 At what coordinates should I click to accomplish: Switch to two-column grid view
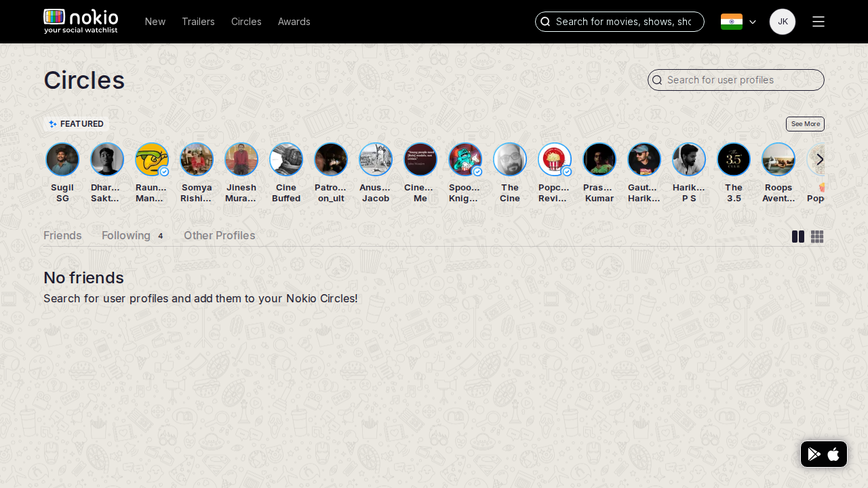[798, 237]
